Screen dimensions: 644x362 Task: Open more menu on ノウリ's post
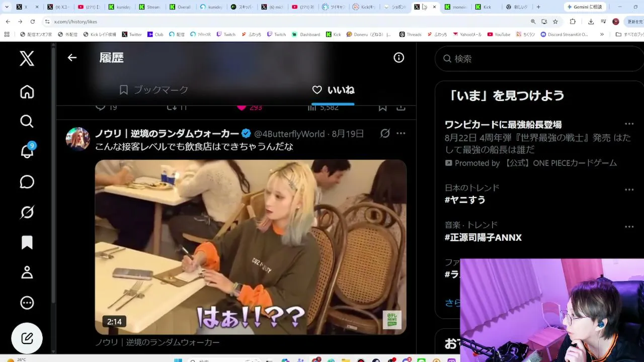[401, 133]
